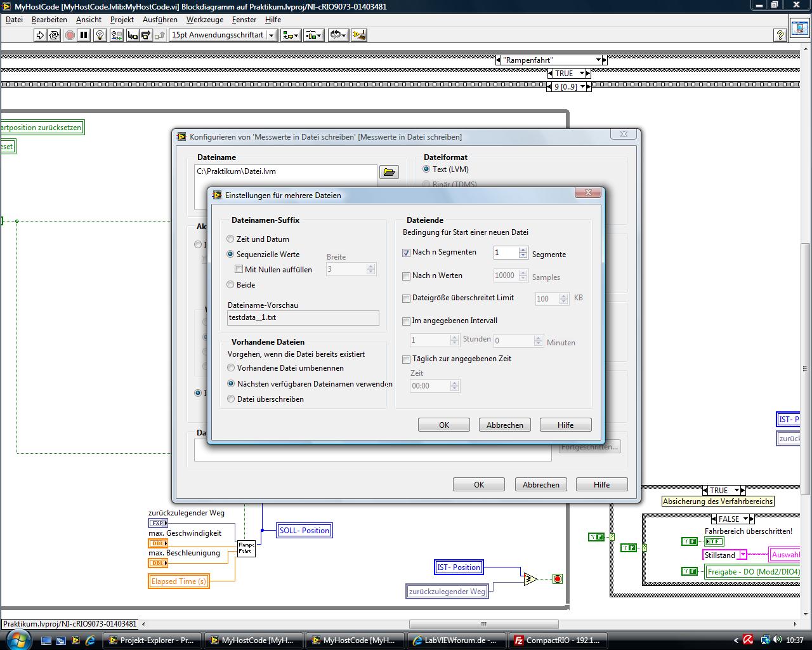The image size is (812, 650).
Task: Check 'Täglich zur angegebenen Zeit' checkbox
Action: pos(407,359)
